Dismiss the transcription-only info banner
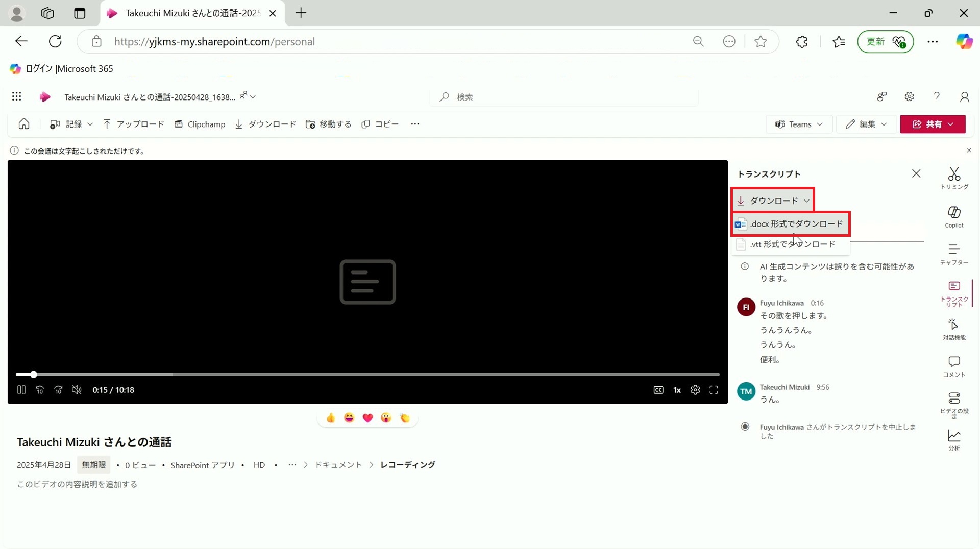980x549 pixels. click(x=969, y=151)
